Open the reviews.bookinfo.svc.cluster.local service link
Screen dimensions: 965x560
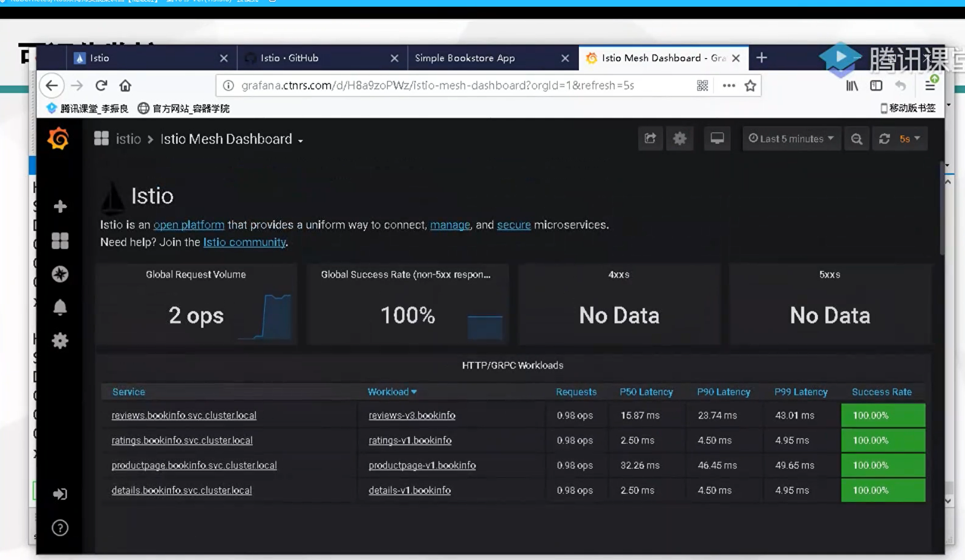(x=184, y=415)
